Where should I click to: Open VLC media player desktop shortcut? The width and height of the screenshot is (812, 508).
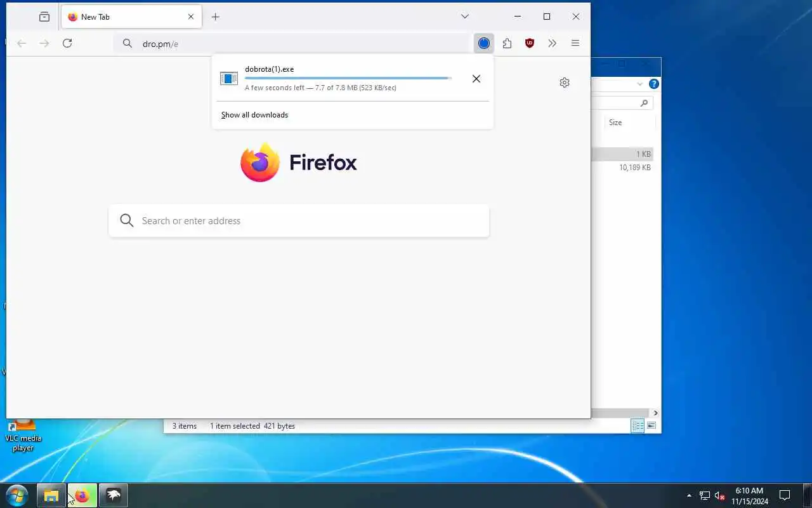click(23, 434)
